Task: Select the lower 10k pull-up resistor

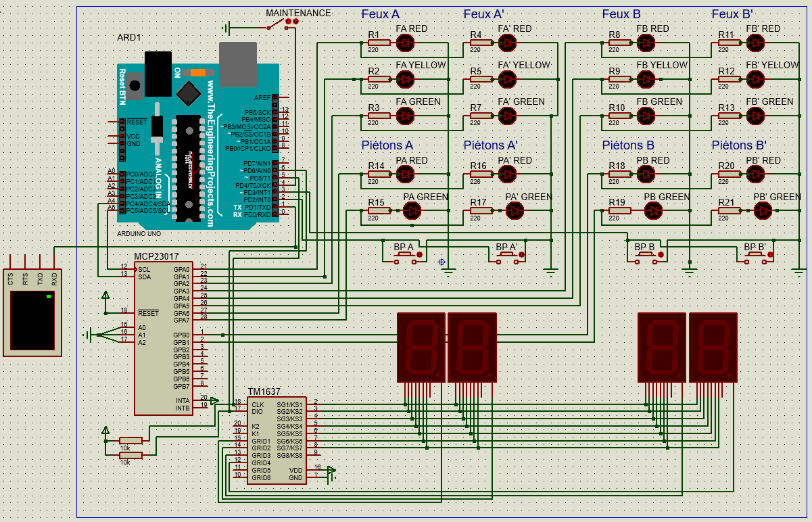Action: point(129,455)
